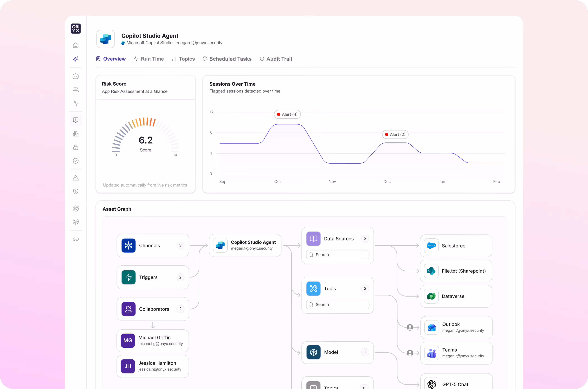Click the Microsoft Copilot Studio subtitle text

coord(150,43)
